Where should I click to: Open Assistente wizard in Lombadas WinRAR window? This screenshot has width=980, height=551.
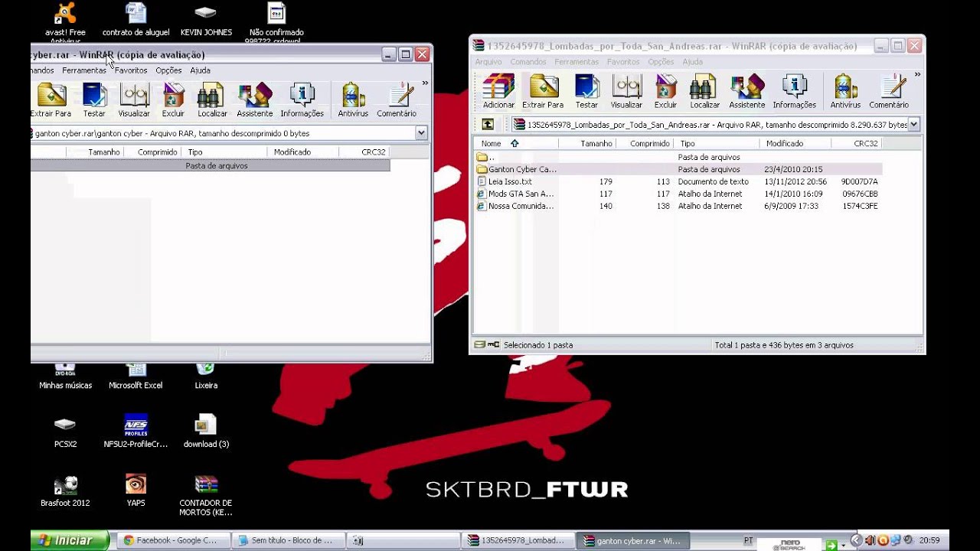746,91
